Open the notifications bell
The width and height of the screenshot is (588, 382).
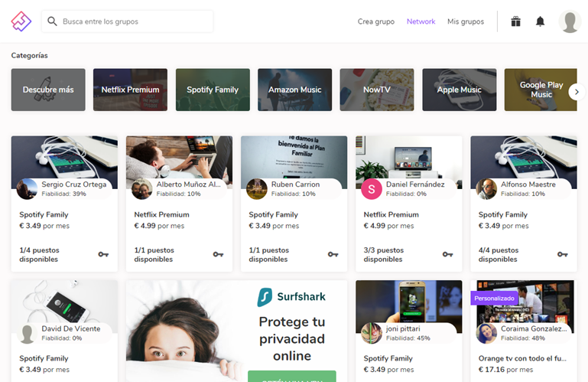point(540,21)
